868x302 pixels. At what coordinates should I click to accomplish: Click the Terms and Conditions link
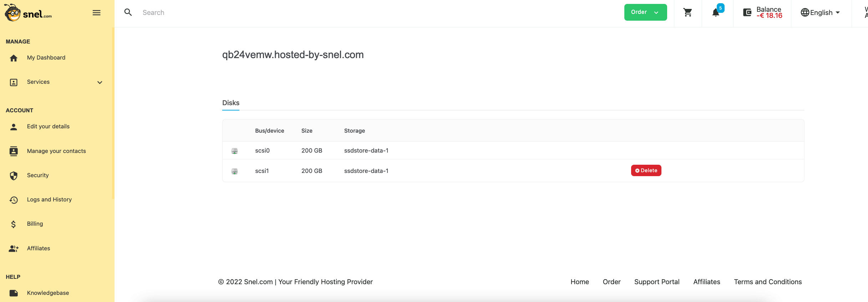tap(768, 282)
